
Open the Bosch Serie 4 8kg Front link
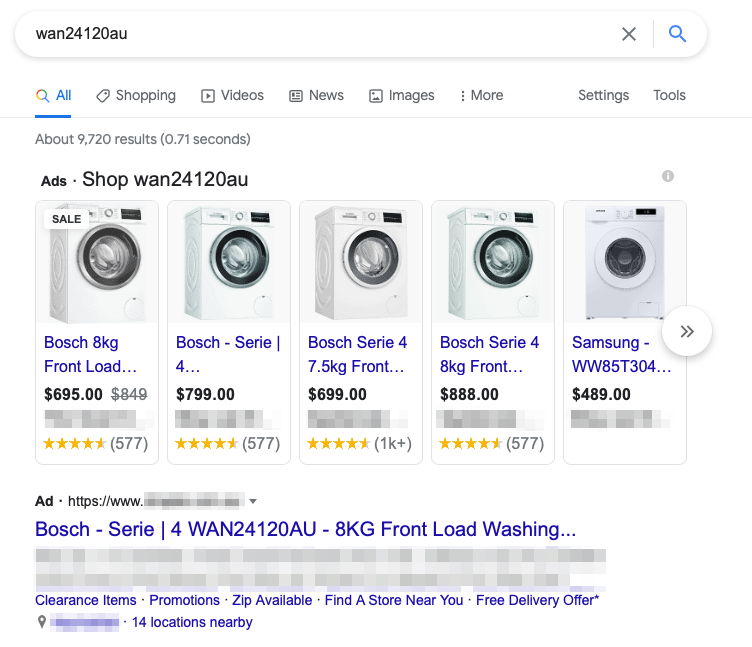point(490,354)
